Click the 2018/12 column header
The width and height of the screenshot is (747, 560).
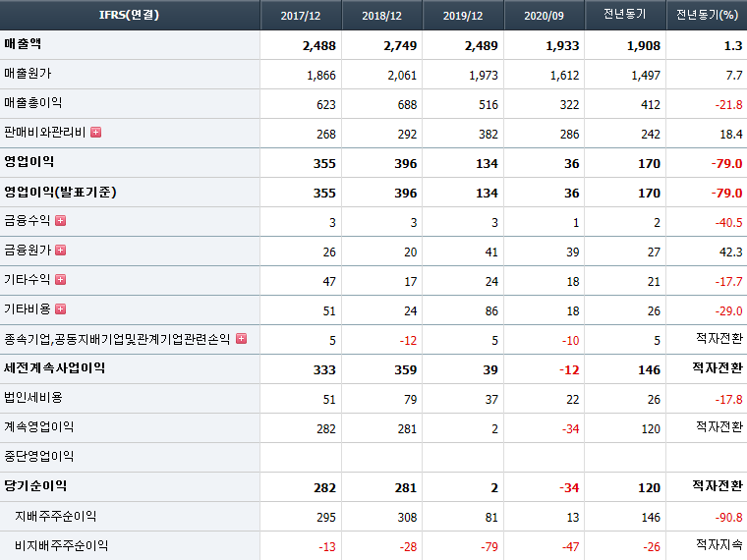(x=381, y=16)
